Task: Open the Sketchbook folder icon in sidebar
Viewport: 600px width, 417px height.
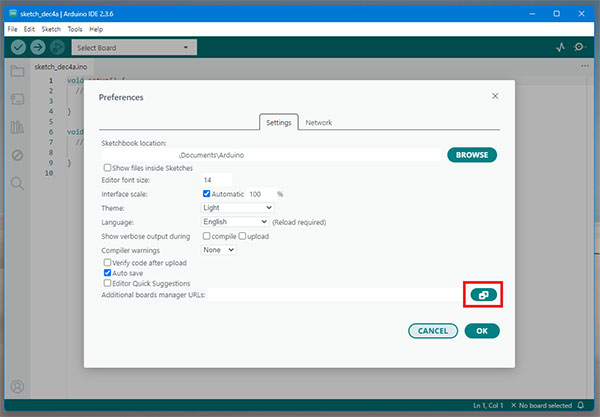Action: click(x=17, y=71)
